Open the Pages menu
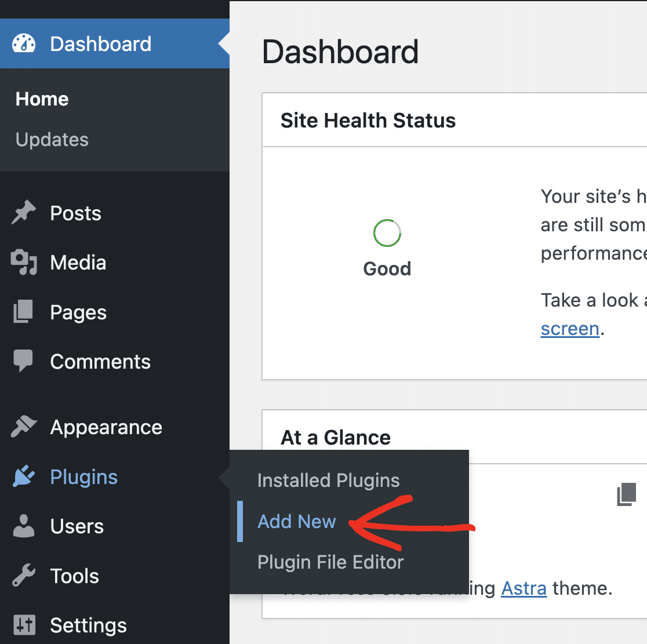 [x=115, y=312]
